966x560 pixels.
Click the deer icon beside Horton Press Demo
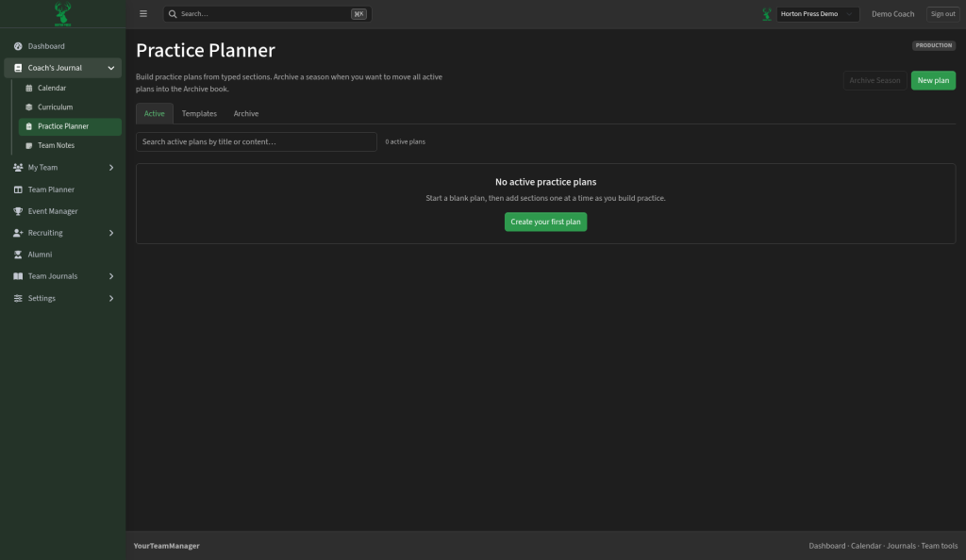[x=766, y=13]
